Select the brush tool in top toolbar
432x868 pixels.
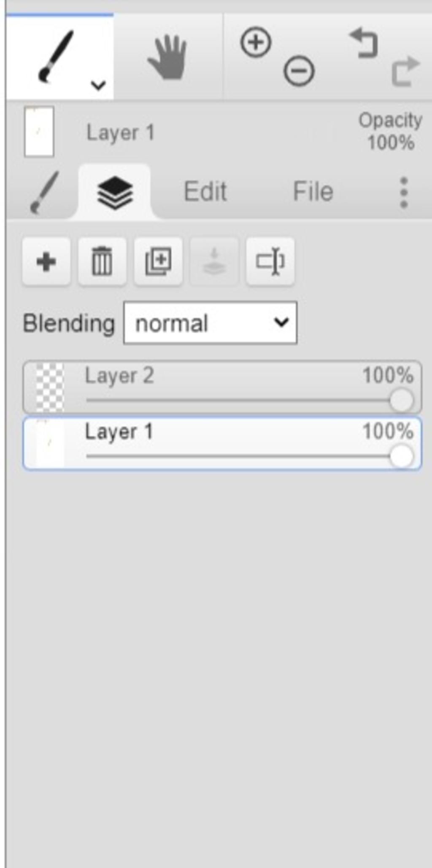pyautogui.click(x=57, y=56)
